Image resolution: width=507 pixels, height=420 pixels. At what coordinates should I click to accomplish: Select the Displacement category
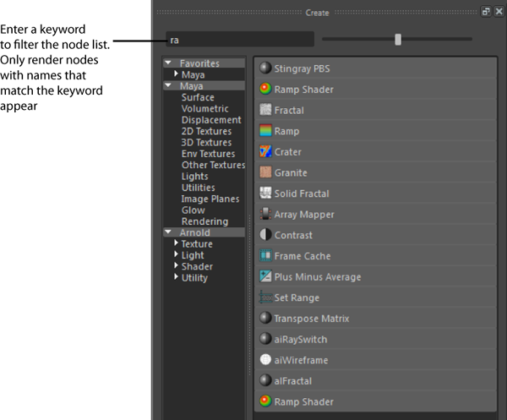tap(211, 120)
